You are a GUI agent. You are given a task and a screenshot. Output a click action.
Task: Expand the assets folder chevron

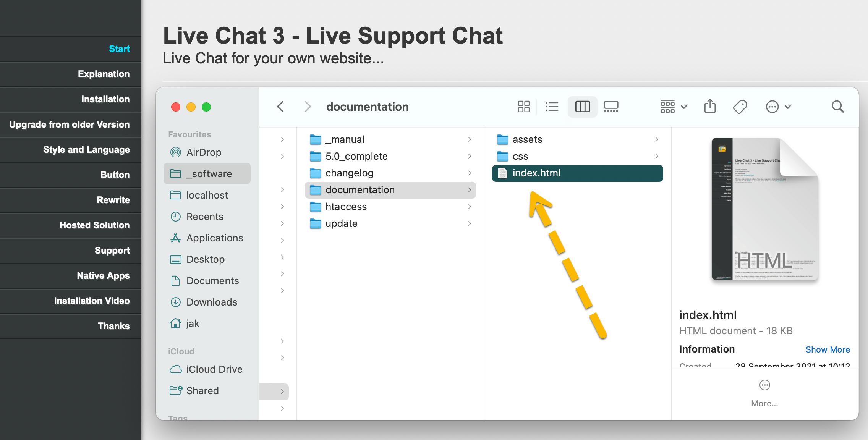point(657,139)
